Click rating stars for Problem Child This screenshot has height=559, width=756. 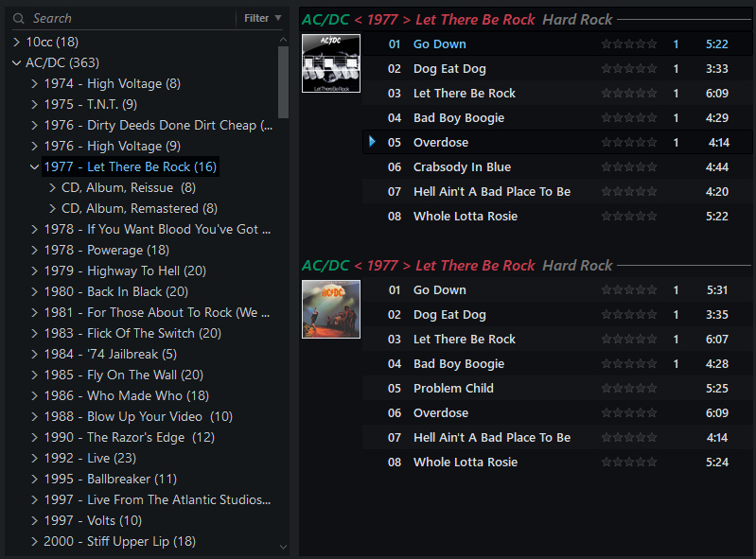coord(628,389)
